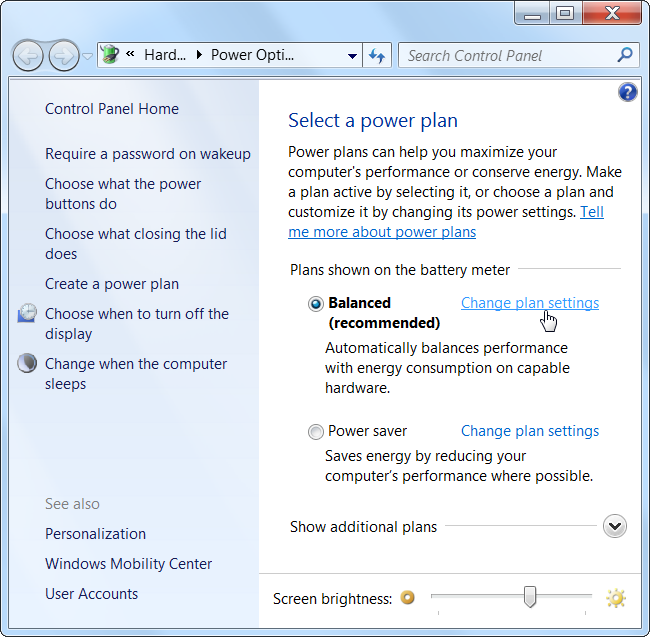The width and height of the screenshot is (650, 637).
Task: Click the Refresh button beside address bar
Action: point(377,56)
